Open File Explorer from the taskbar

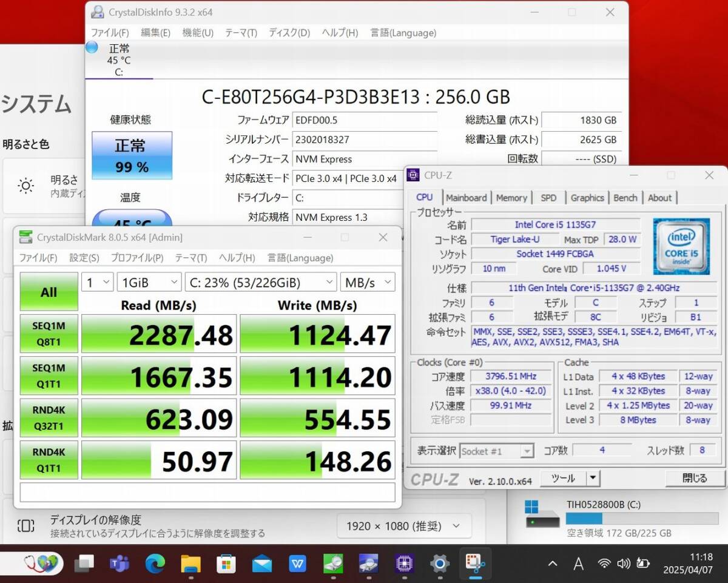pos(190,564)
